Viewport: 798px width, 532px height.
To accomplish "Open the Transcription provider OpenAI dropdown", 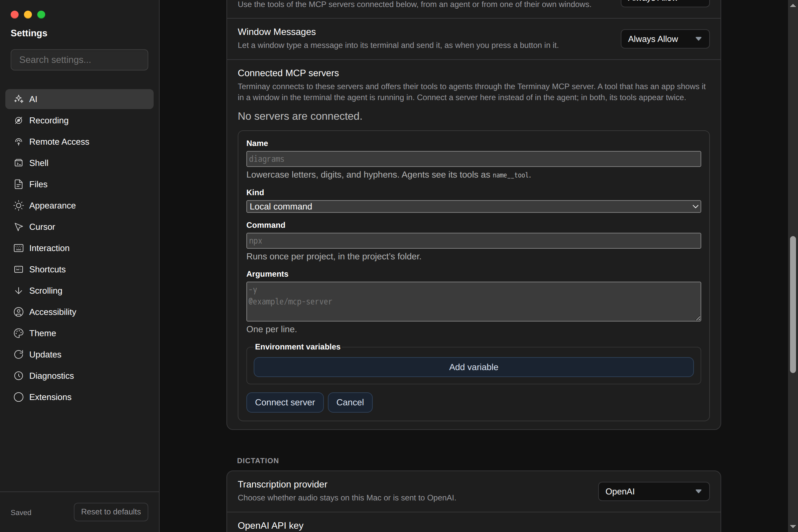I will [x=653, y=491].
